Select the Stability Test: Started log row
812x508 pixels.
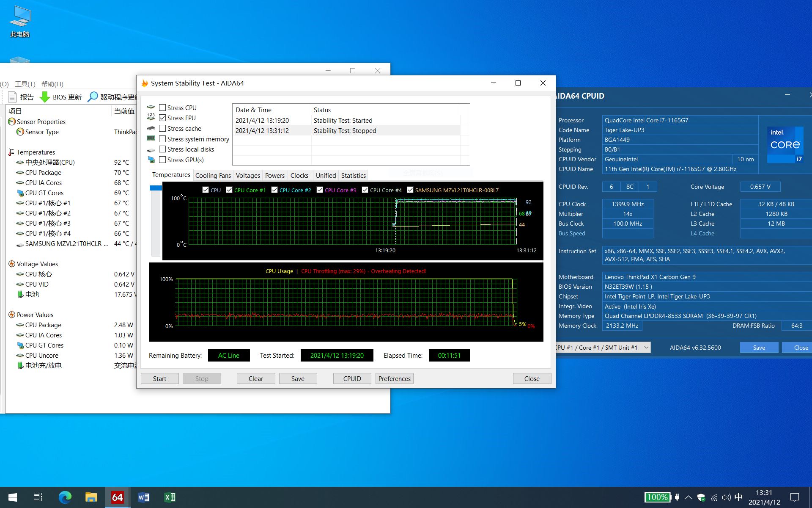coord(346,120)
